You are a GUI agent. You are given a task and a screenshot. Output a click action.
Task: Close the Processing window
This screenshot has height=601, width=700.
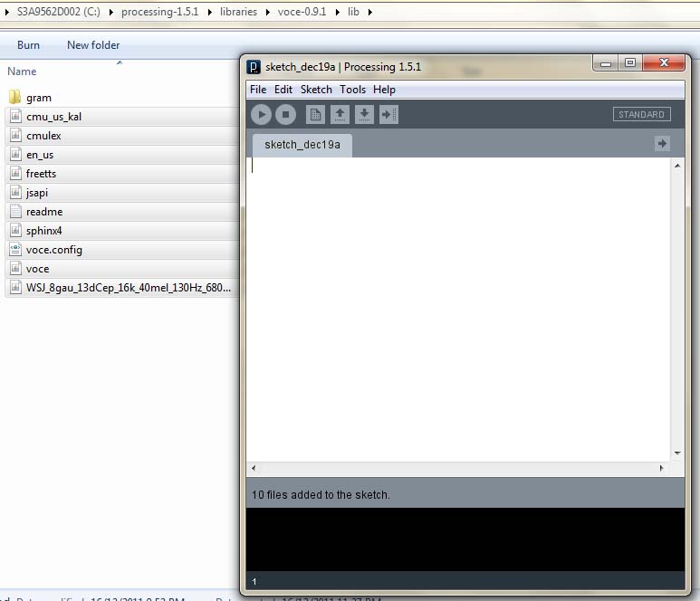[x=664, y=63]
